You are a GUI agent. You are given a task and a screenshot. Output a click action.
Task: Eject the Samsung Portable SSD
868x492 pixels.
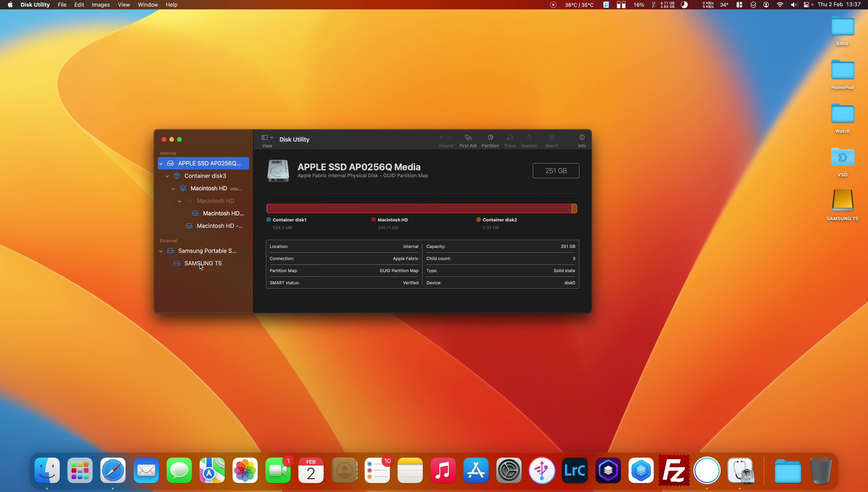coord(243,251)
